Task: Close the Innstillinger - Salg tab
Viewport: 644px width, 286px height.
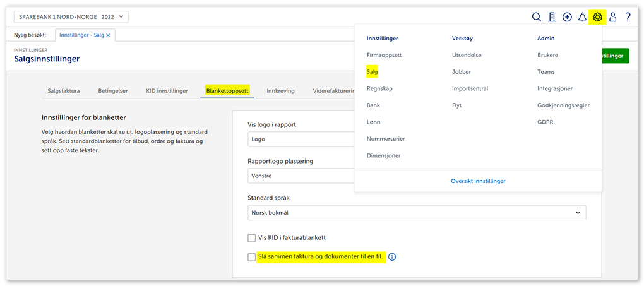Action: click(x=108, y=35)
